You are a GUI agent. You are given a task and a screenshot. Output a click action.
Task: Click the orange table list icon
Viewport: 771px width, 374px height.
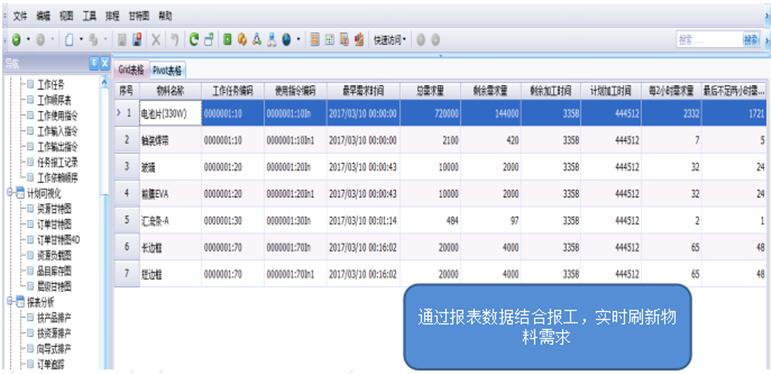point(315,40)
